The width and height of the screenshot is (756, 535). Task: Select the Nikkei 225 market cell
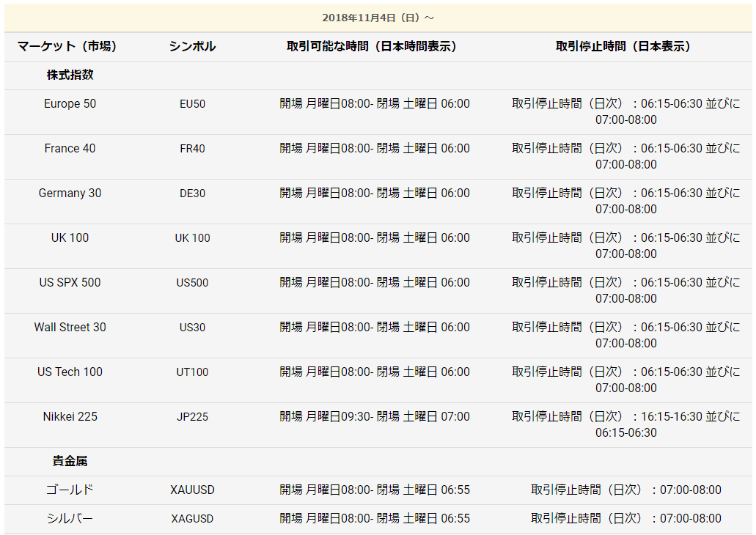coord(70,416)
